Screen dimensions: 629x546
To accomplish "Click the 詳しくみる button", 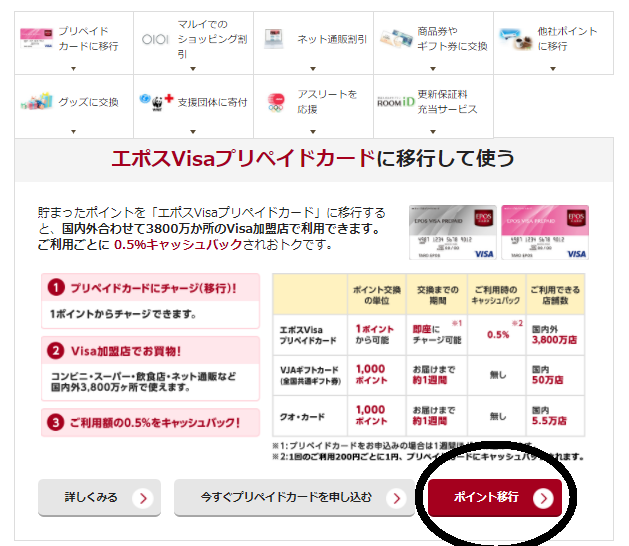I will pyautogui.click(x=99, y=497).
